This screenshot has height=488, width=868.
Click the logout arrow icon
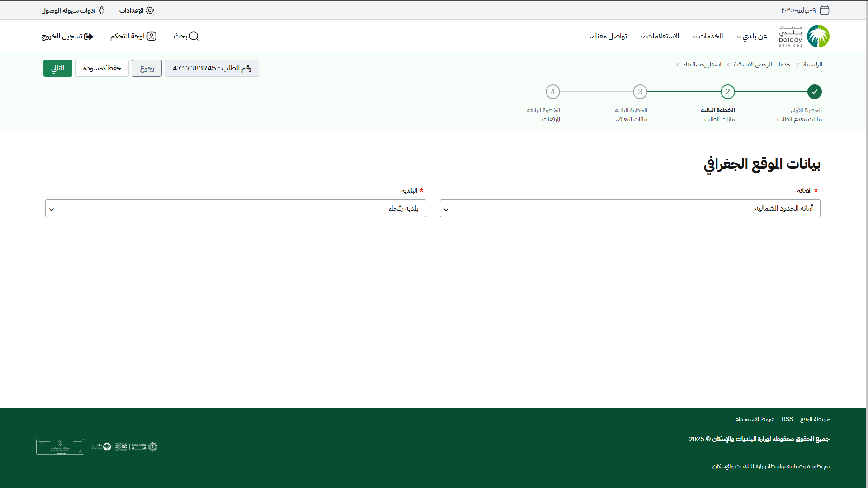pos(89,37)
